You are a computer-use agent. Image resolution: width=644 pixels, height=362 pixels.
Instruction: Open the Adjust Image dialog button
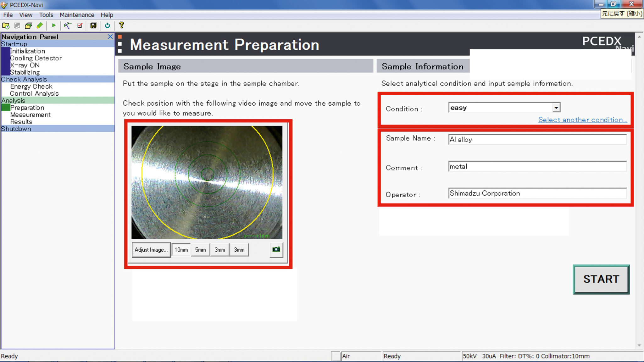(x=151, y=250)
